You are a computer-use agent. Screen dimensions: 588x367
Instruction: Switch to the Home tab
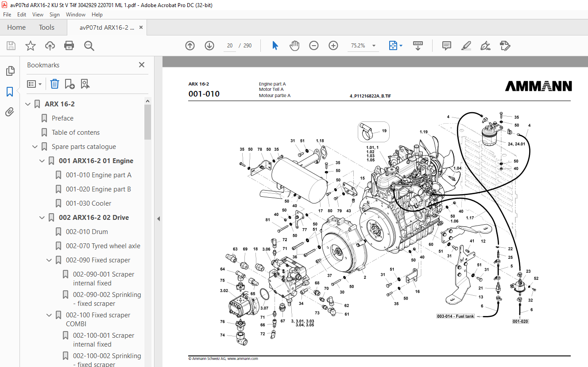(x=16, y=27)
